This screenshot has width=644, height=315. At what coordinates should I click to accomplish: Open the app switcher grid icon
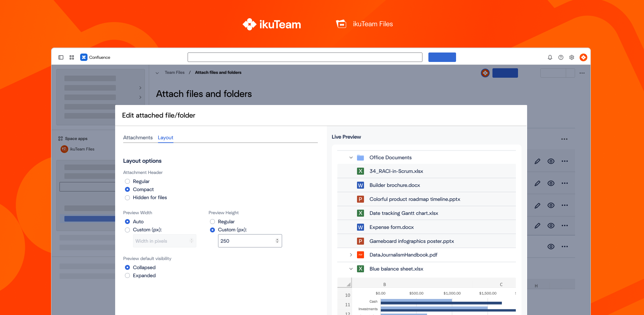tap(72, 57)
